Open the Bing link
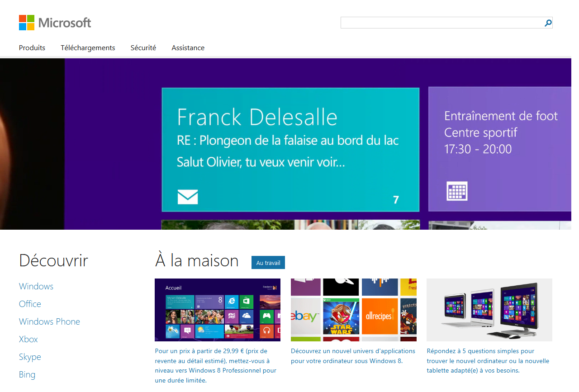Viewport: 579px width, 392px height. (x=27, y=374)
